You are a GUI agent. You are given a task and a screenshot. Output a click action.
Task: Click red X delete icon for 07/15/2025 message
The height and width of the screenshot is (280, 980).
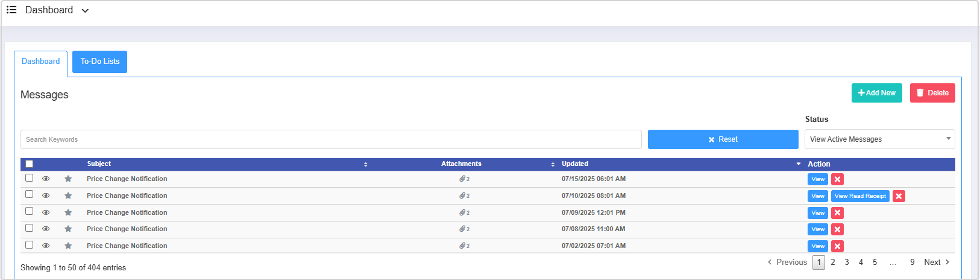click(837, 179)
